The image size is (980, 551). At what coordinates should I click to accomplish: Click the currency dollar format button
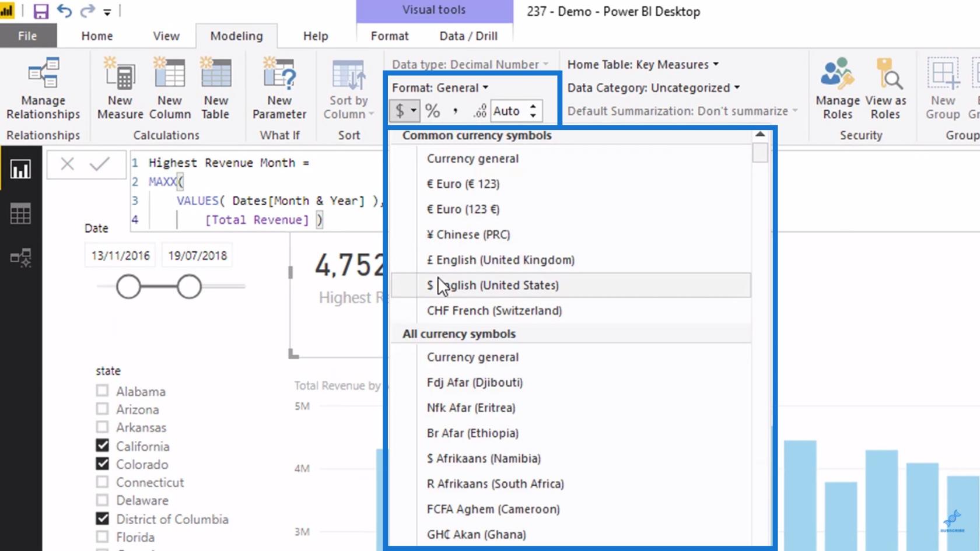pyautogui.click(x=400, y=111)
